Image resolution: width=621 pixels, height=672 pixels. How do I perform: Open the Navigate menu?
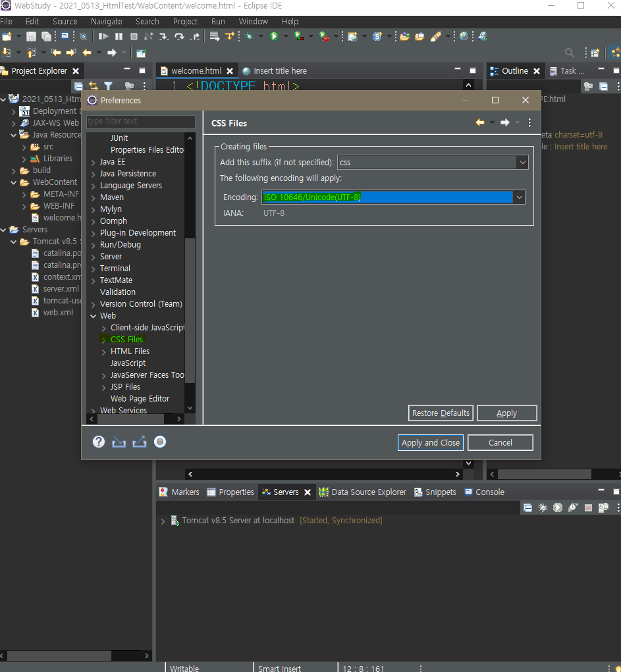pyautogui.click(x=107, y=22)
